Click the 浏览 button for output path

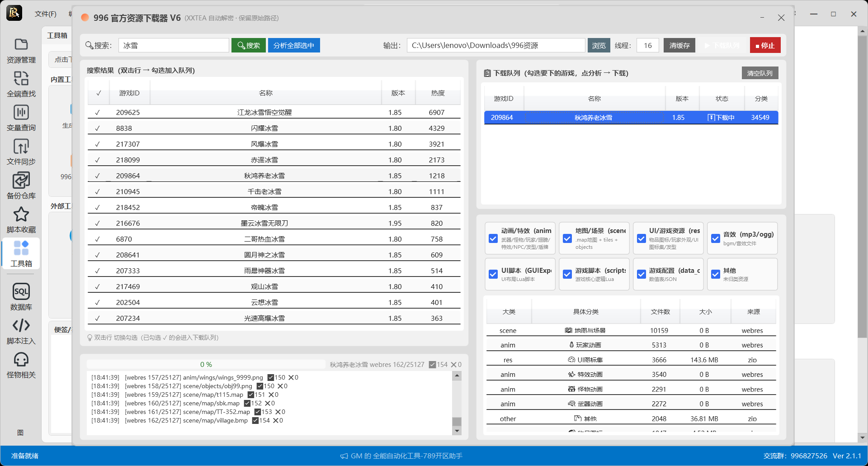point(599,45)
